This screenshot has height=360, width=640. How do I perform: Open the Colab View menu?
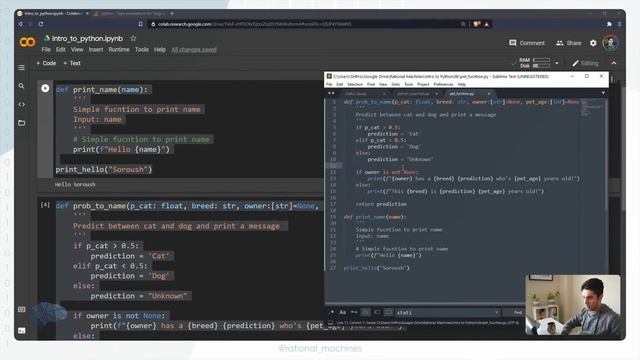(x=77, y=49)
